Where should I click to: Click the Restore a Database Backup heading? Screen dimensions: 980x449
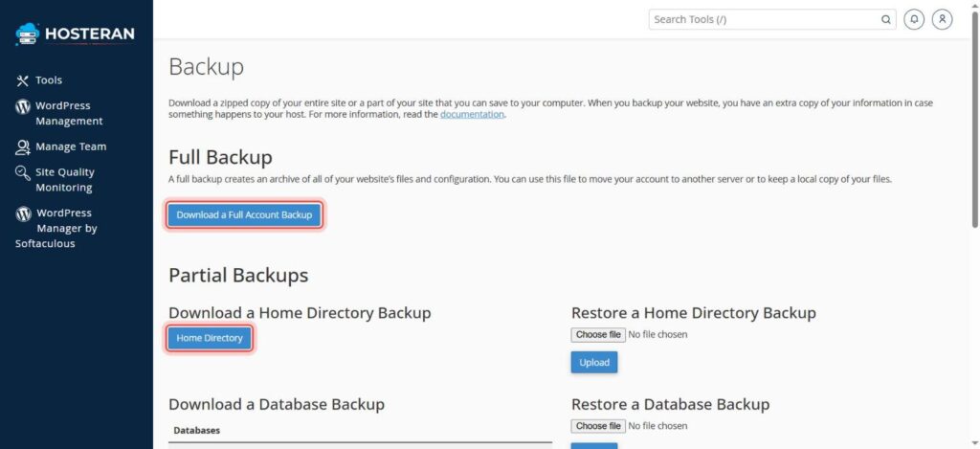(x=671, y=404)
